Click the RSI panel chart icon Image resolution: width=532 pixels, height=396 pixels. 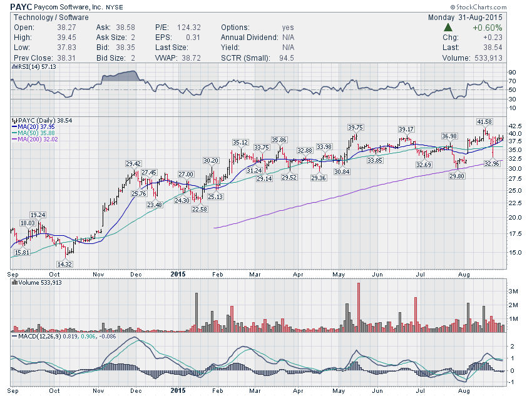[14, 67]
